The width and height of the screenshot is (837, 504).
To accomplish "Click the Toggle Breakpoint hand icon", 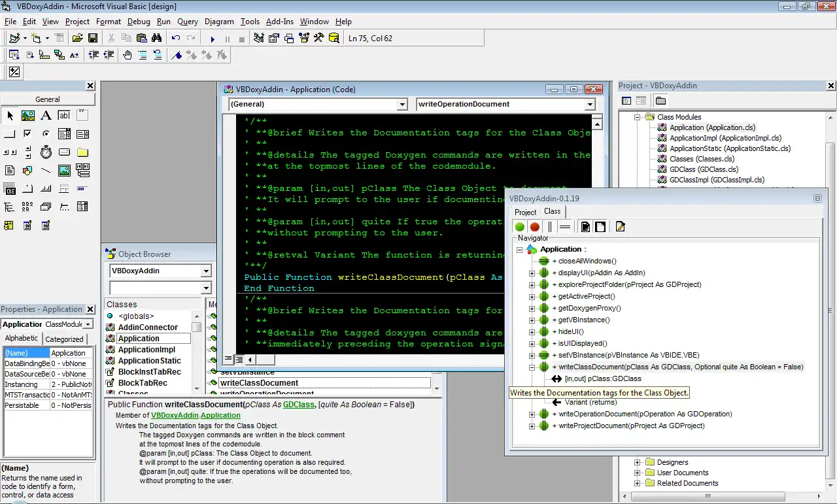I will tap(127, 55).
